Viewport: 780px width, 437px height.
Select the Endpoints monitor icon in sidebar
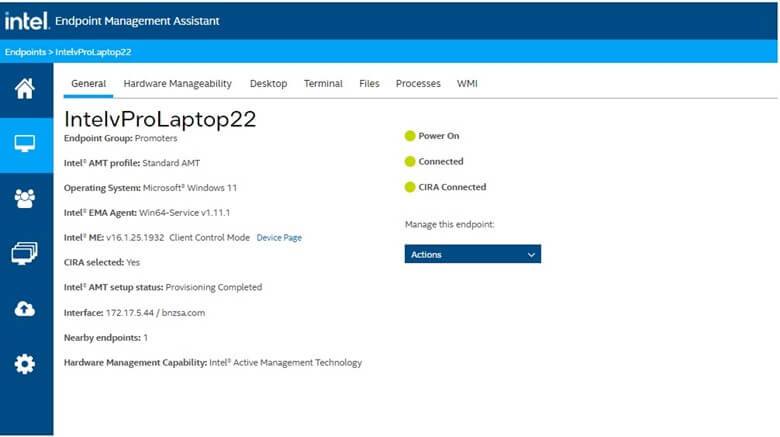pos(24,144)
